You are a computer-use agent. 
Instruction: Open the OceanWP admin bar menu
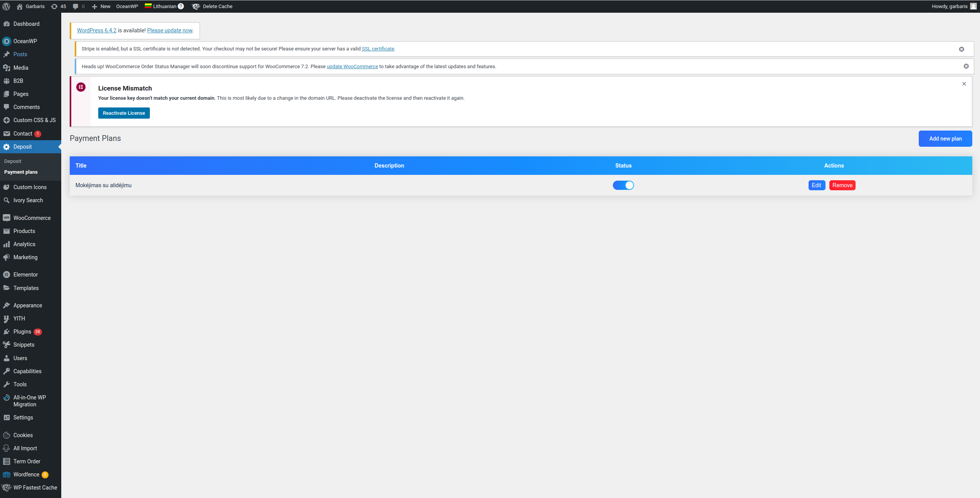coord(127,6)
